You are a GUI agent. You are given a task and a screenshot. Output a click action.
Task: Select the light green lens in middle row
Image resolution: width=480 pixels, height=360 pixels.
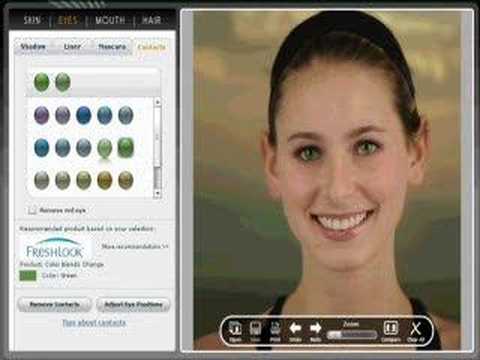click(x=105, y=148)
